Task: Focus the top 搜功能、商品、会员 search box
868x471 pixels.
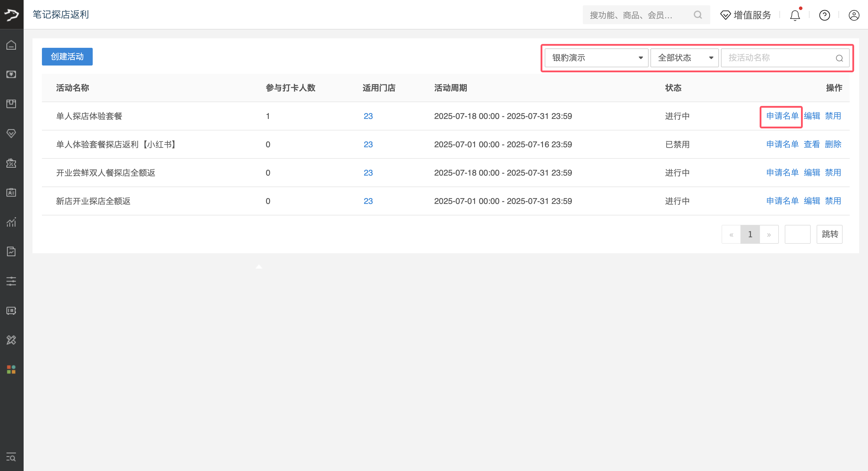Action: (x=646, y=15)
